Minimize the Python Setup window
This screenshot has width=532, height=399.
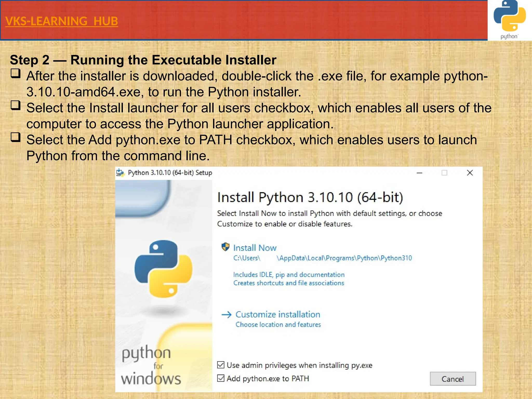(420, 173)
